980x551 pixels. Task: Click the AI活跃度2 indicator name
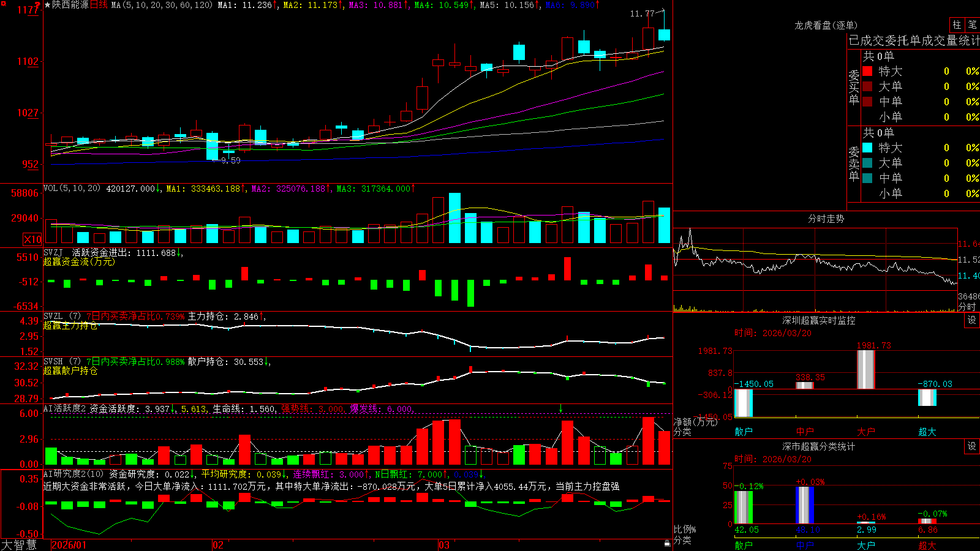point(65,408)
